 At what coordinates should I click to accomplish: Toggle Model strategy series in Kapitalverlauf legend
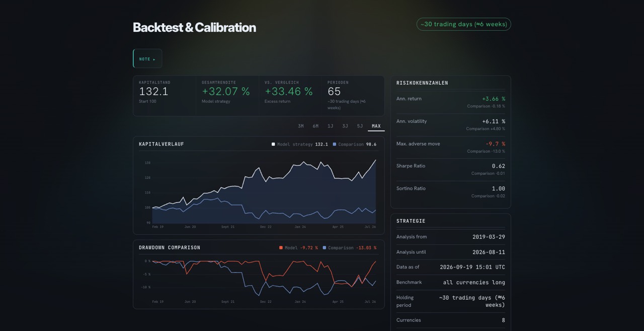pos(300,144)
